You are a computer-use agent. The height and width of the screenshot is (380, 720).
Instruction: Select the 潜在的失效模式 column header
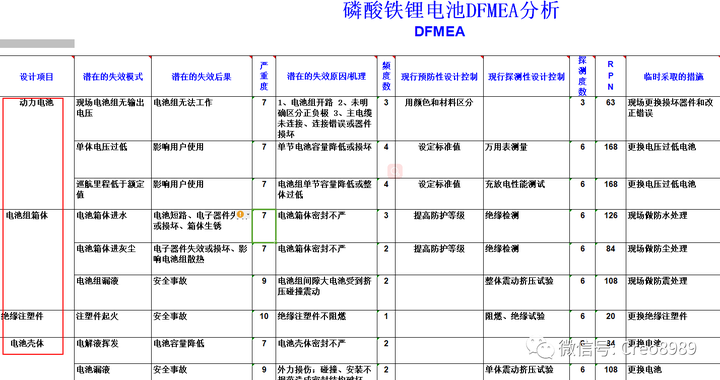tap(113, 77)
